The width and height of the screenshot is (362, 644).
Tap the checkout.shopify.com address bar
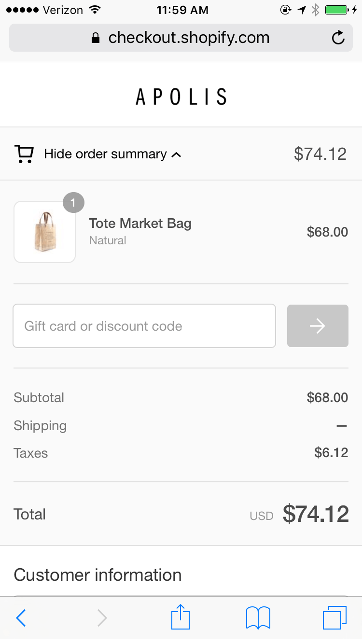[x=189, y=38]
